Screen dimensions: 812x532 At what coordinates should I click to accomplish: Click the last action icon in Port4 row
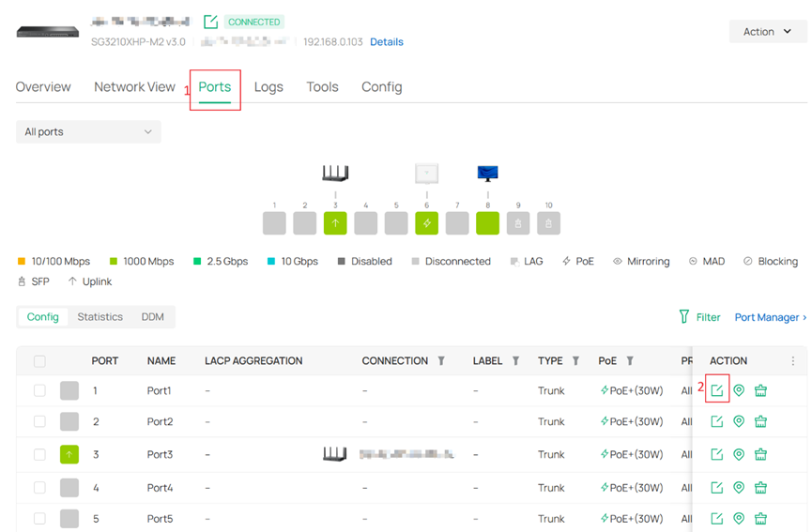(x=761, y=488)
